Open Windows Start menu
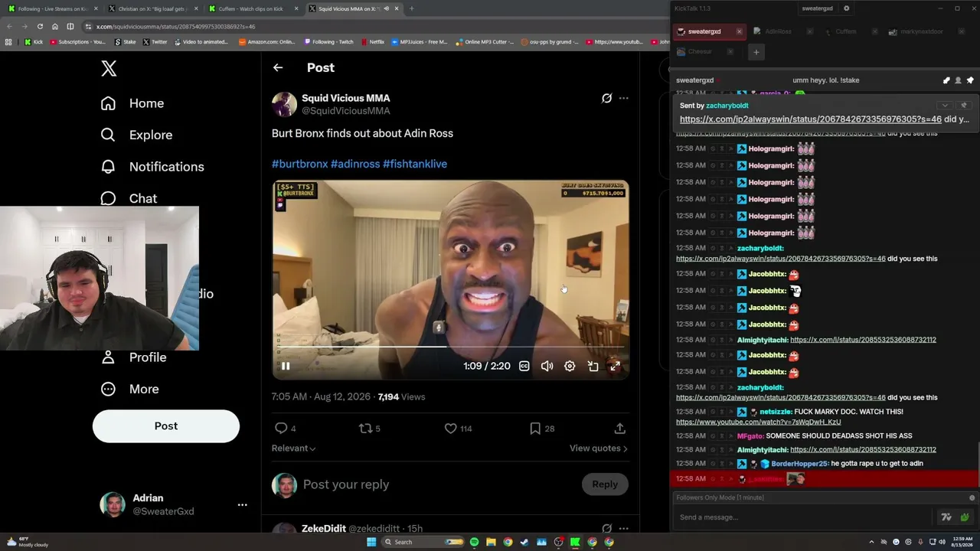The width and height of the screenshot is (980, 551). (371, 542)
